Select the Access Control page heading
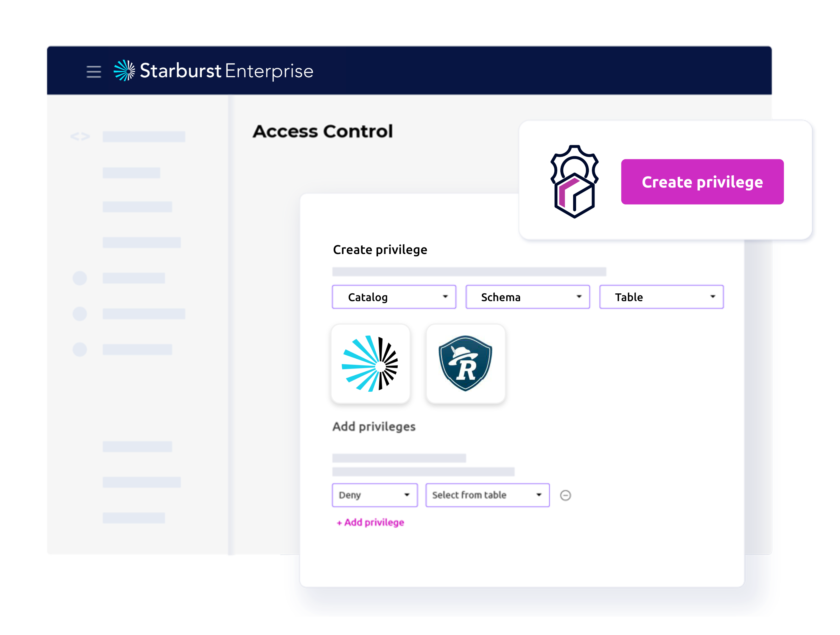This screenshot has width=840, height=635. [x=323, y=131]
